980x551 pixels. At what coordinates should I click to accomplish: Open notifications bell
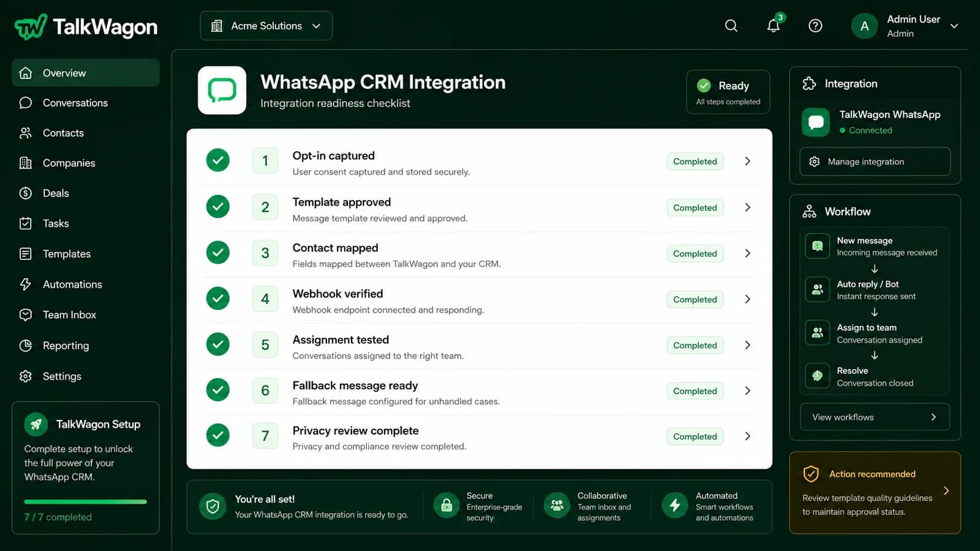pyautogui.click(x=774, y=26)
